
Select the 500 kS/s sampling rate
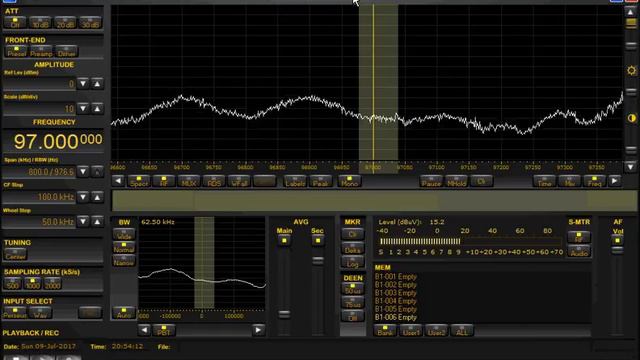coord(12,283)
